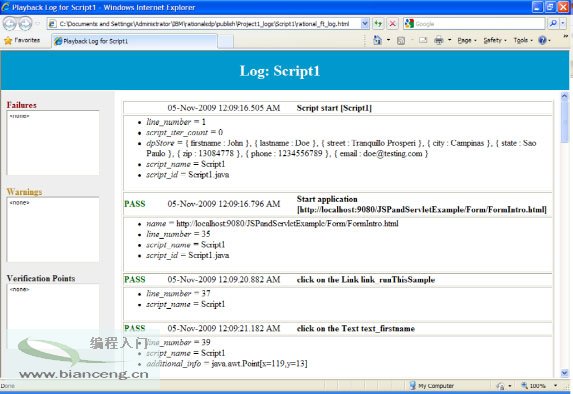
Task: Click the magnifier Search button
Action: pyautogui.click(x=553, y=24)
